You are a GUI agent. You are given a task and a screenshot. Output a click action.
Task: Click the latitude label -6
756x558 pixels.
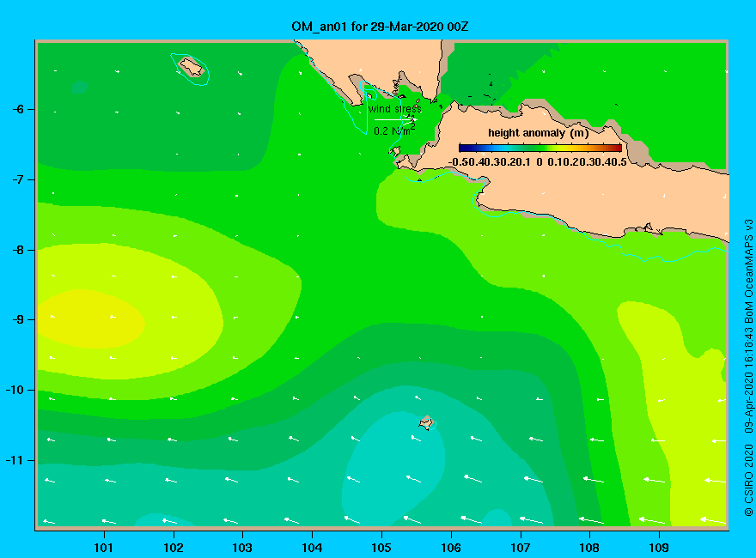coord(18,109)
